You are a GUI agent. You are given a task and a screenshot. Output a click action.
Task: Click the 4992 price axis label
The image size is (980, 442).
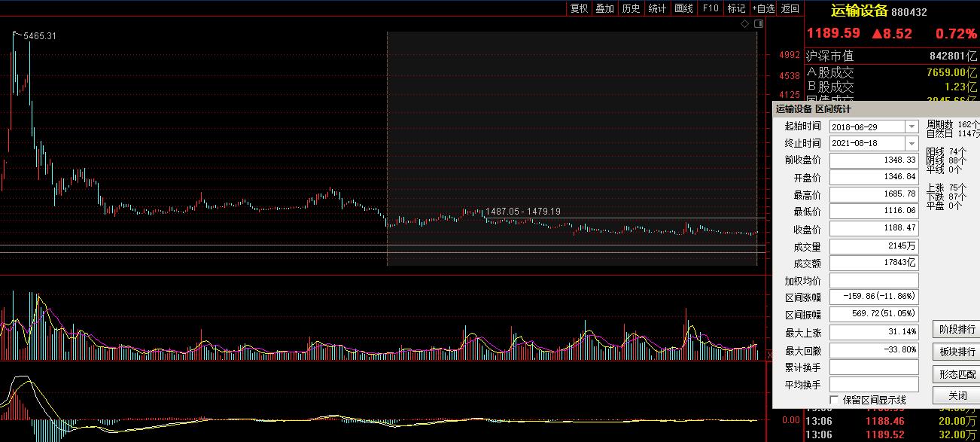(x=790, y=55)
